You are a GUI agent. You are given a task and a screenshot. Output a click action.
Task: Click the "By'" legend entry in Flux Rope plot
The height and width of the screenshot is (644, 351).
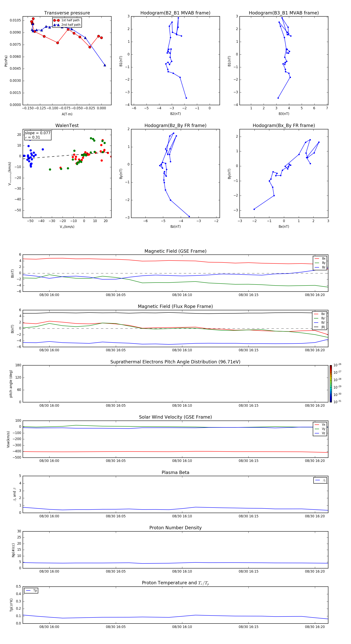(320, 318)
